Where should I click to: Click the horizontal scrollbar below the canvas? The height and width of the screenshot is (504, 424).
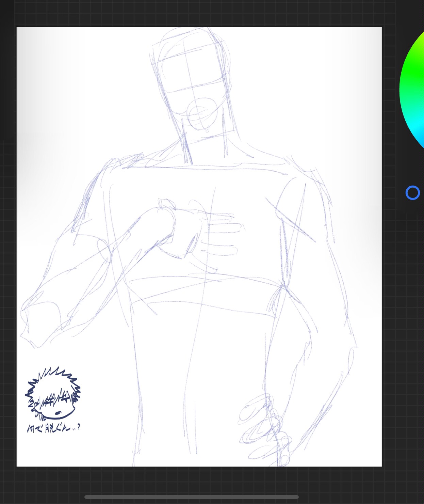(191, 497)
